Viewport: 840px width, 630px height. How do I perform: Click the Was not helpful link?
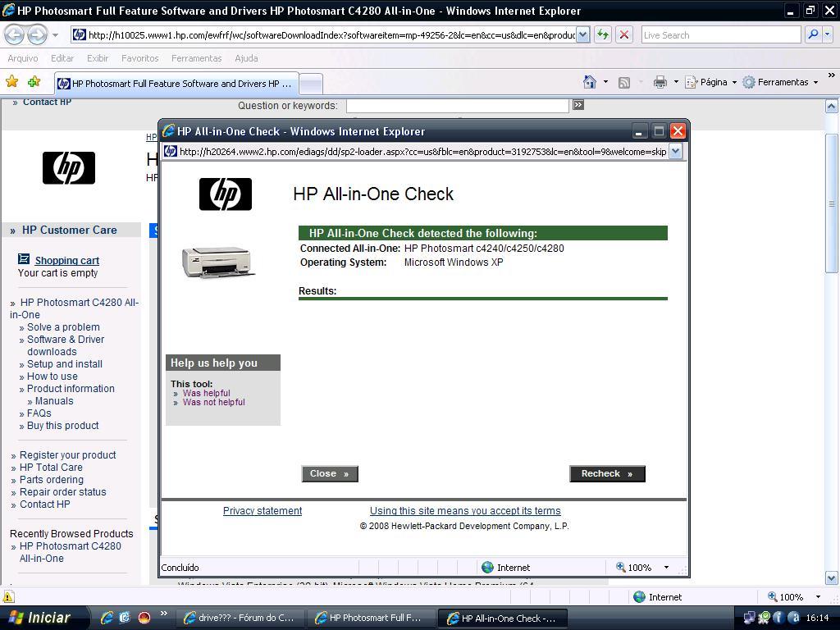coord(214,402)
